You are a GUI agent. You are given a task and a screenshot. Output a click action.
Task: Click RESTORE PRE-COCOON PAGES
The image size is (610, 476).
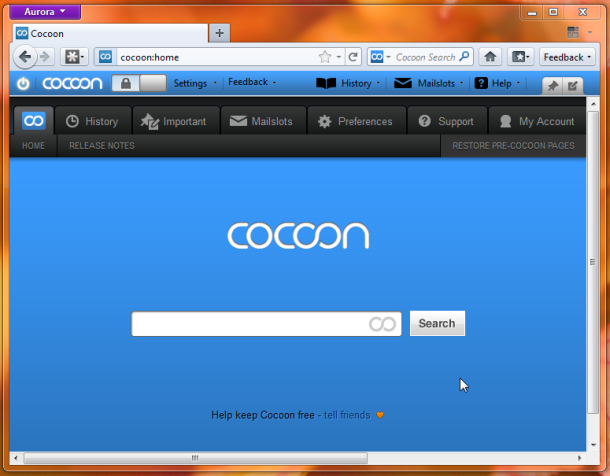pos(513,146)
